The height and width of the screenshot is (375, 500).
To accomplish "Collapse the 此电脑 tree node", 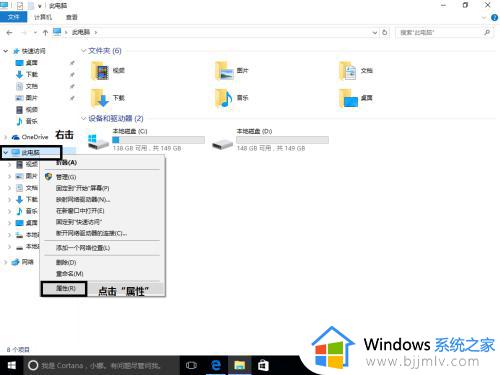I will pyautogui.click(x=5, y=152).
